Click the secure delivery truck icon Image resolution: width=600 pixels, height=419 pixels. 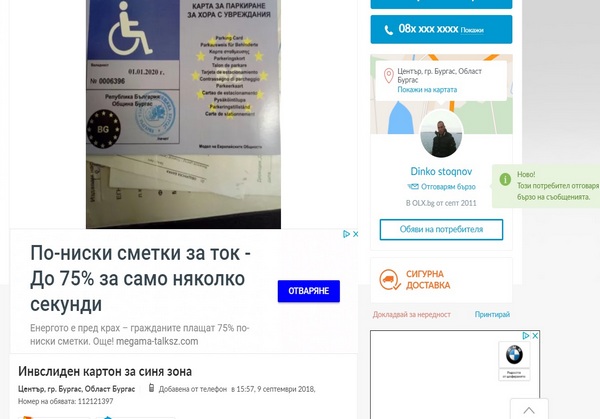coord(390,279)
